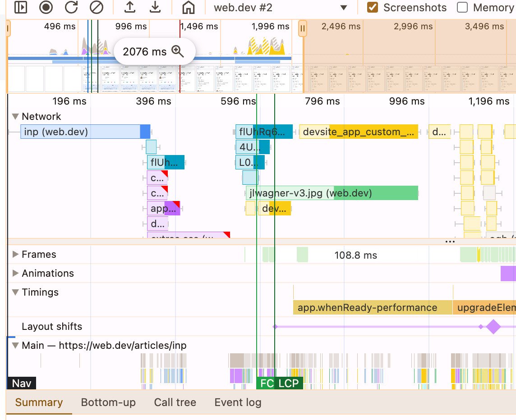The width and height of the screenshot is (516, 420).
Task: Switch to the Summary tab
Action: point(39,402)
